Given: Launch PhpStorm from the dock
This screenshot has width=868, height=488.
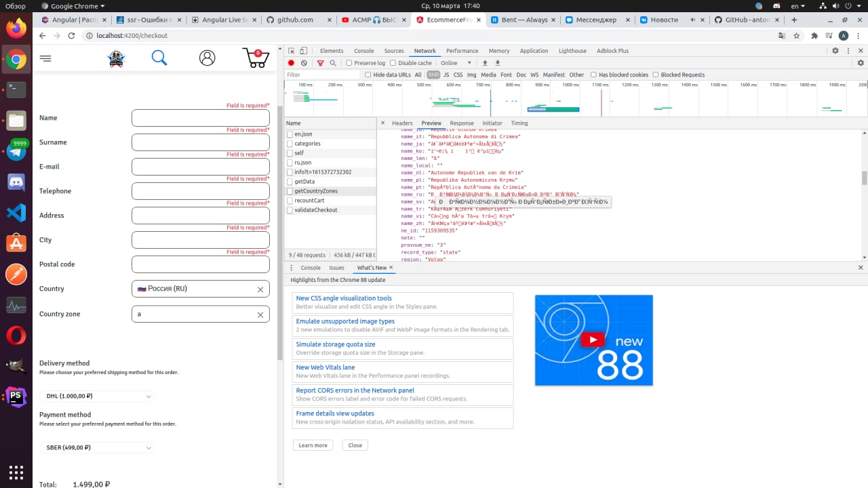Looking at the screenshot, I should pos(16,396).
